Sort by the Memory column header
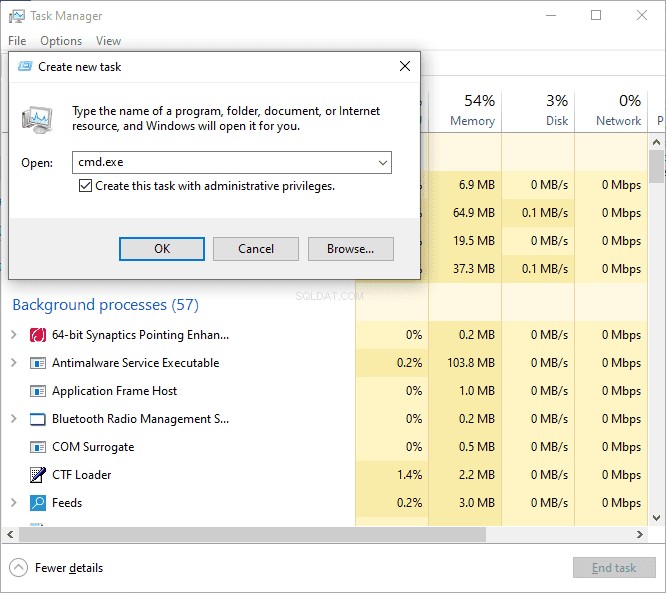This screenshot has height=593, width=666. pyautogui.click(x=465, y=111)
